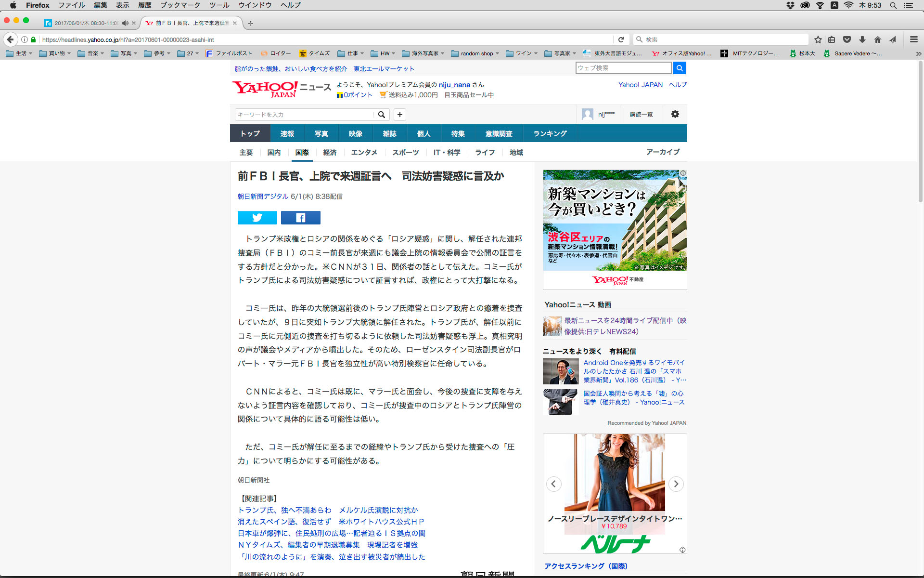The height and width of the screenshot is (578, 924).
Task: Reload page with Firefox refresh icon
Action: [x=621, y=39]
